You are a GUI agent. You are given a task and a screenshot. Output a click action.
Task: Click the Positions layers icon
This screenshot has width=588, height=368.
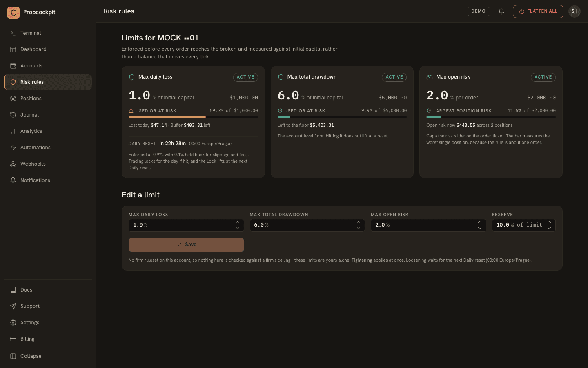point(13,99)
